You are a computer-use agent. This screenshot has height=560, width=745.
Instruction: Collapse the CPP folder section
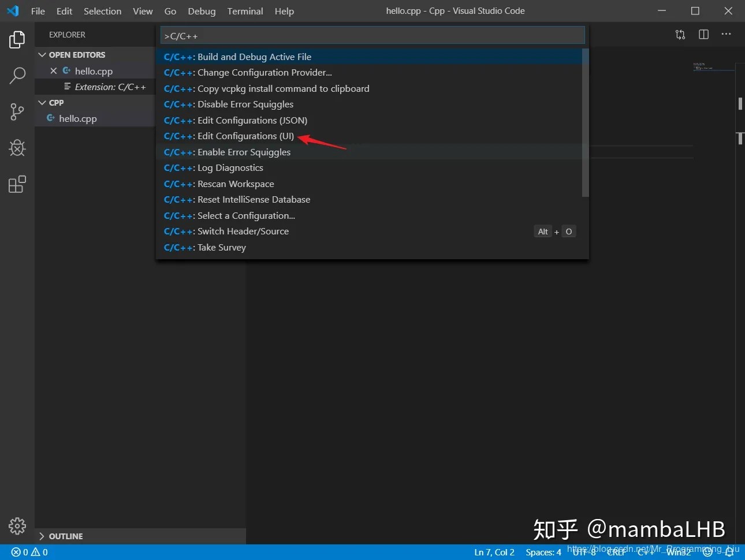[x=42, y=103]
